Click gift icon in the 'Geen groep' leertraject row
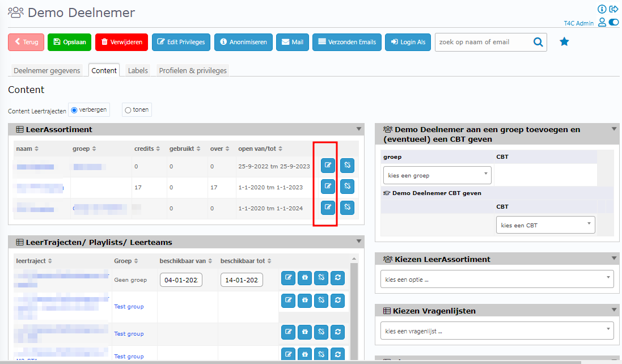Image resolution: width=622 pixels, height=364 pixels. click(305, 277)
